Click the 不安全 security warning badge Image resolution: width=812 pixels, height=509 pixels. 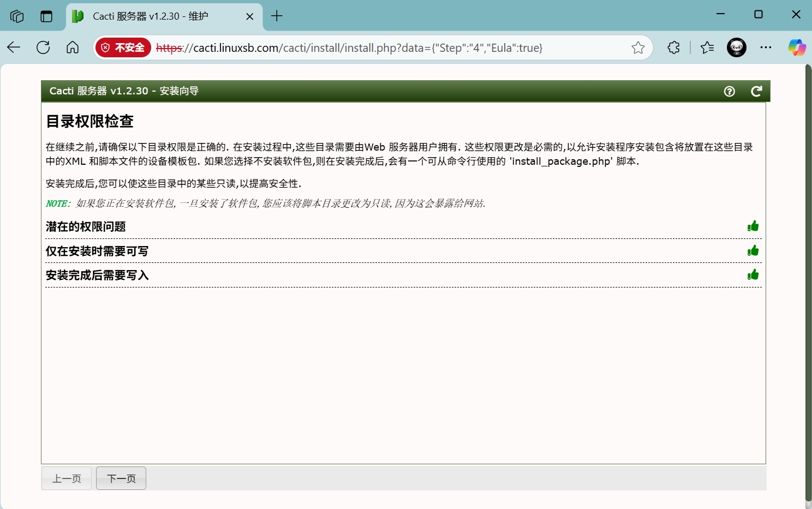tap(123, 48)
